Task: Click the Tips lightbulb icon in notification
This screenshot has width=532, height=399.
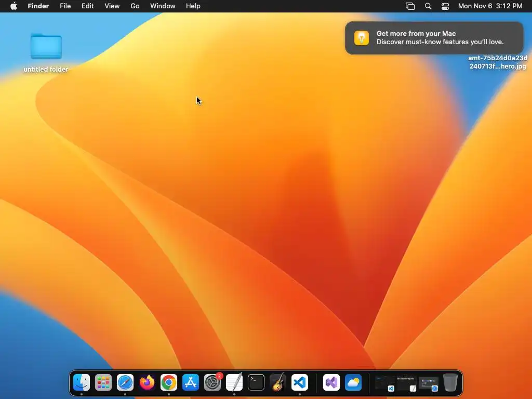Action: click(x=362, y=38)
